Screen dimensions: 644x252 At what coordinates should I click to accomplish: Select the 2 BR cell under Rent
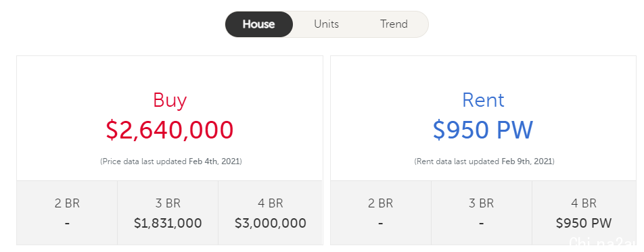[381, 213]
